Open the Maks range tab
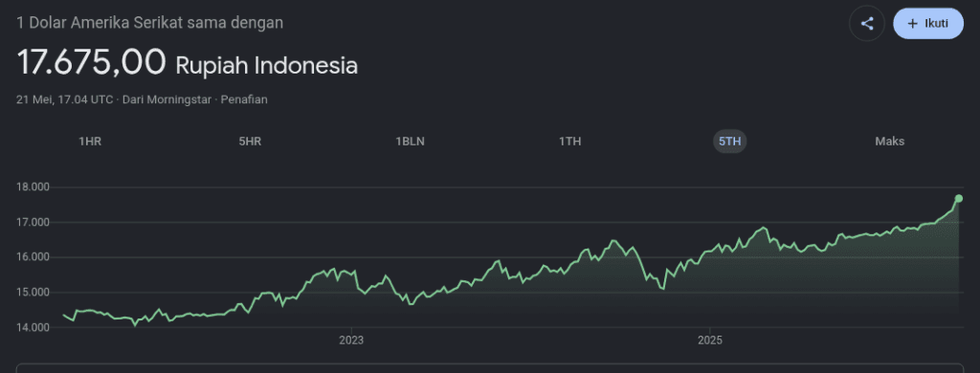The width and height of the screenshot is (980, 373). click(889, 142)
